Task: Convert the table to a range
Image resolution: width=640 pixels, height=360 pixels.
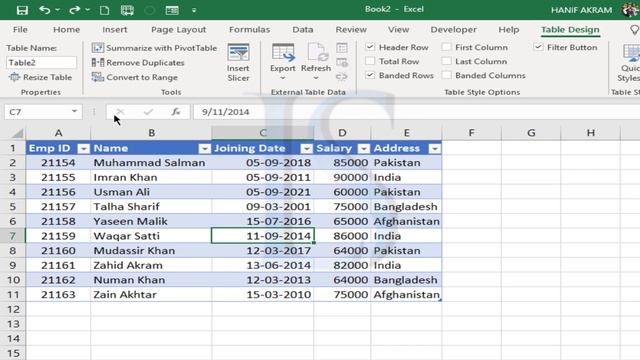Action: [135, 77]
